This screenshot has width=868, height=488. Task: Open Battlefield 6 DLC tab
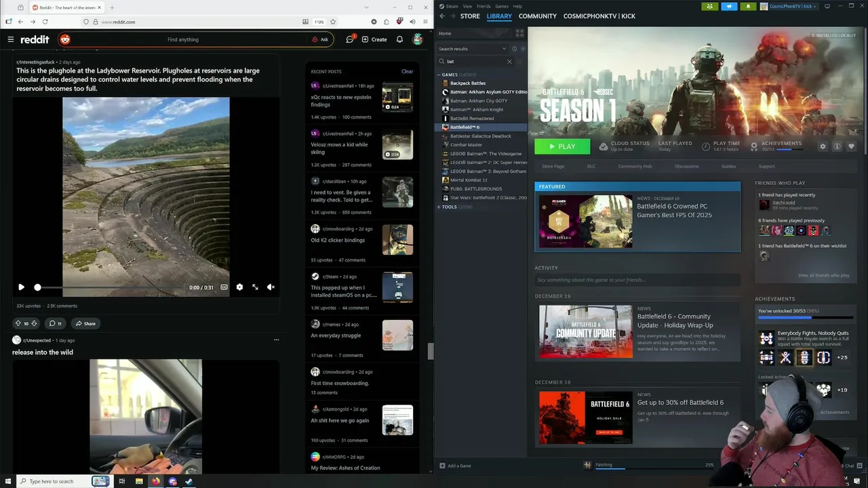pyautogui.click(x=591, y=166)
